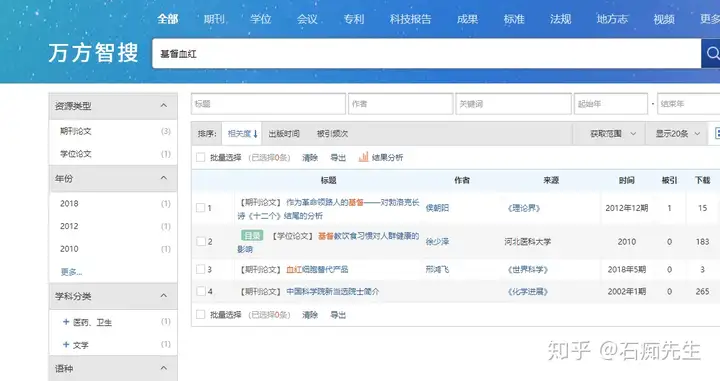Select the 学位 search tab
This screenshot has height=381, width=720.
point(261,19)
